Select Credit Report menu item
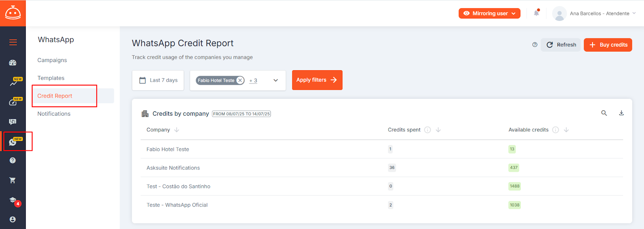This screenshot has height=229, width=644. pyautogui.click(x=55, y=96)
